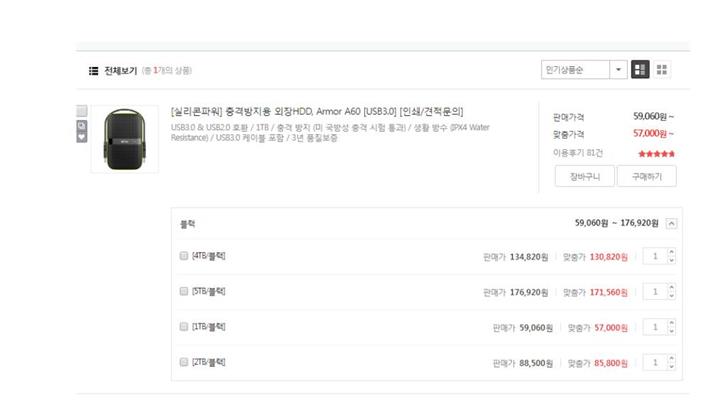Click the 구매하기 buy button
The width and height of the screenshot is (727, 402).
click(647, 176)
